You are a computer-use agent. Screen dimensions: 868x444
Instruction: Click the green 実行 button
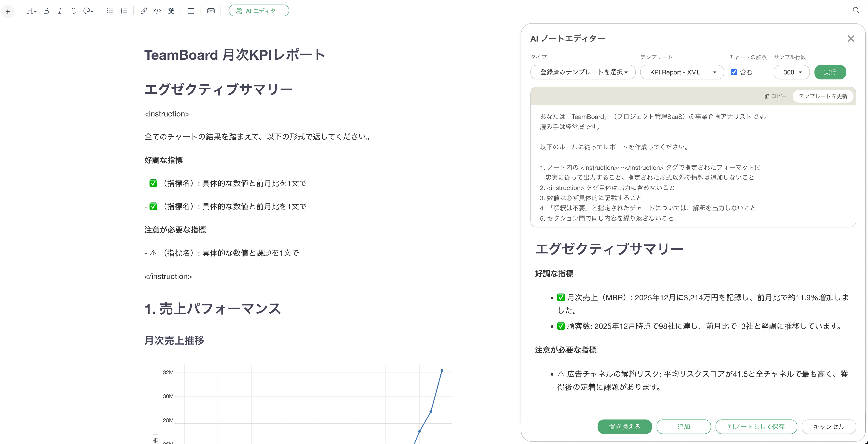pos(830,72)
